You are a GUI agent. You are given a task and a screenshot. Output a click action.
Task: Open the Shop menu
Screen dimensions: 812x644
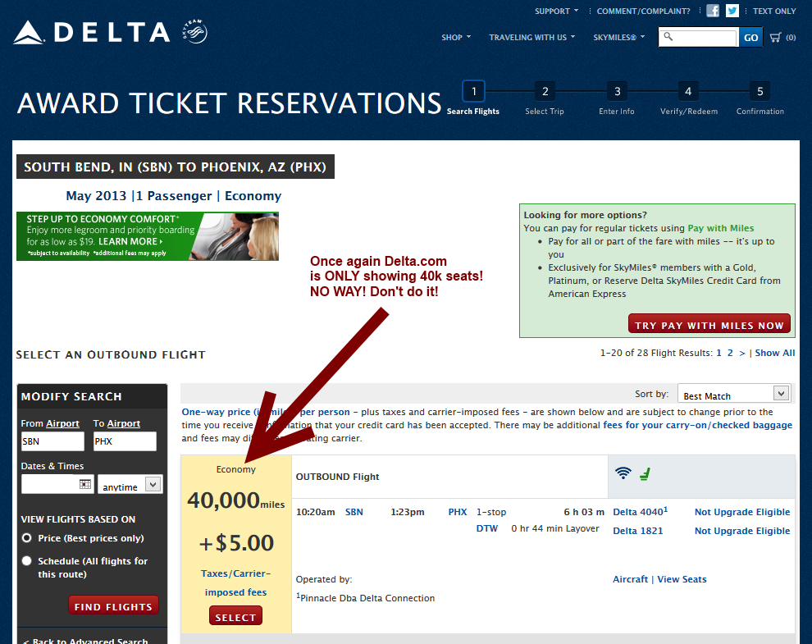(456, 37)
